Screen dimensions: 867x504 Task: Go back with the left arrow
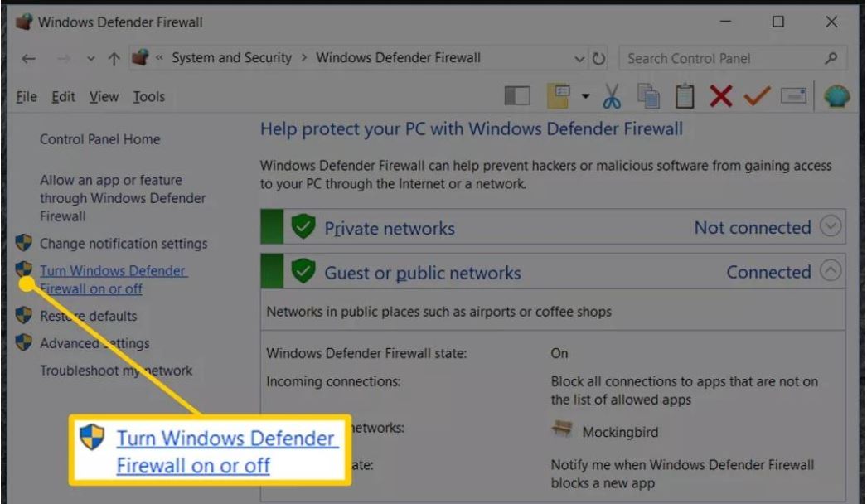[29, 59]
